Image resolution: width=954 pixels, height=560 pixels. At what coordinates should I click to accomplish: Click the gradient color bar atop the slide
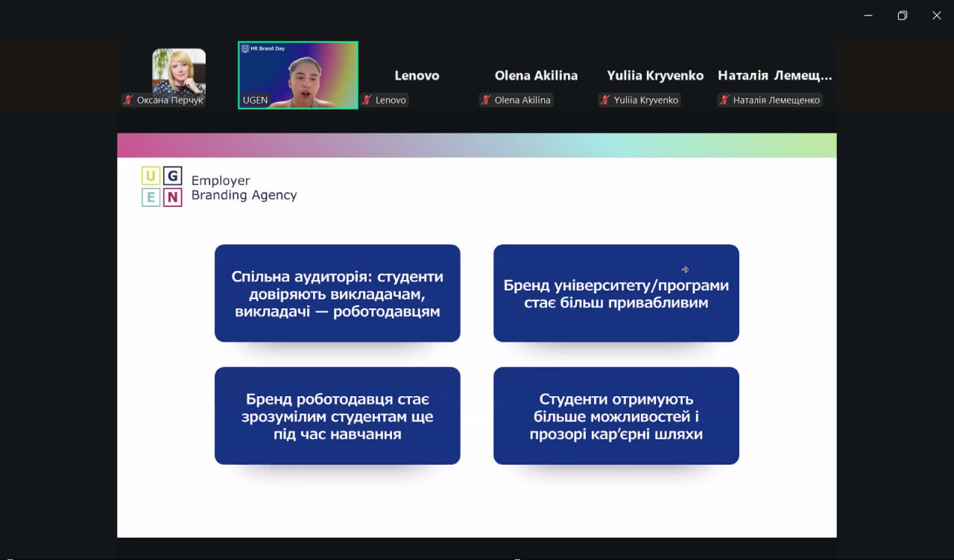coord(476,145)
